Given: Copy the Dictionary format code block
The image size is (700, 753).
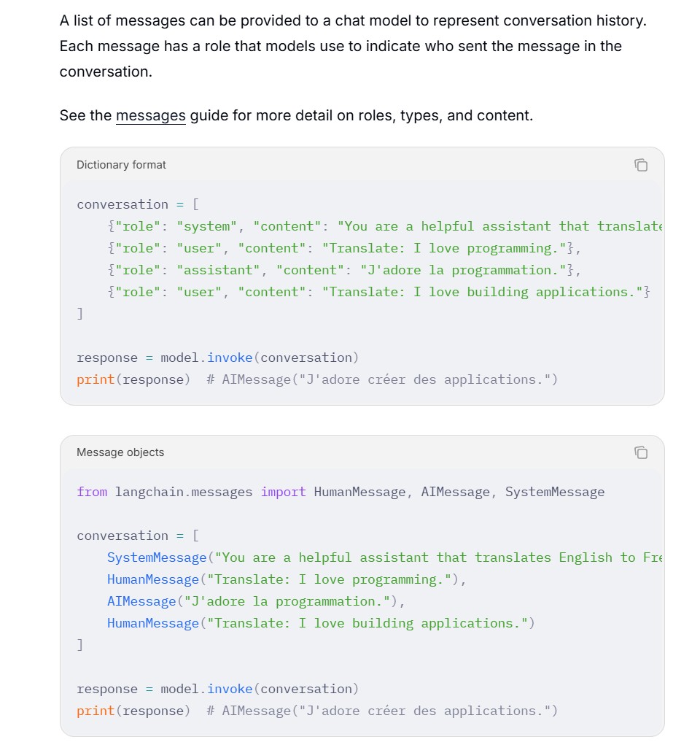Looking at the screenshot, I should coord(640,165).
